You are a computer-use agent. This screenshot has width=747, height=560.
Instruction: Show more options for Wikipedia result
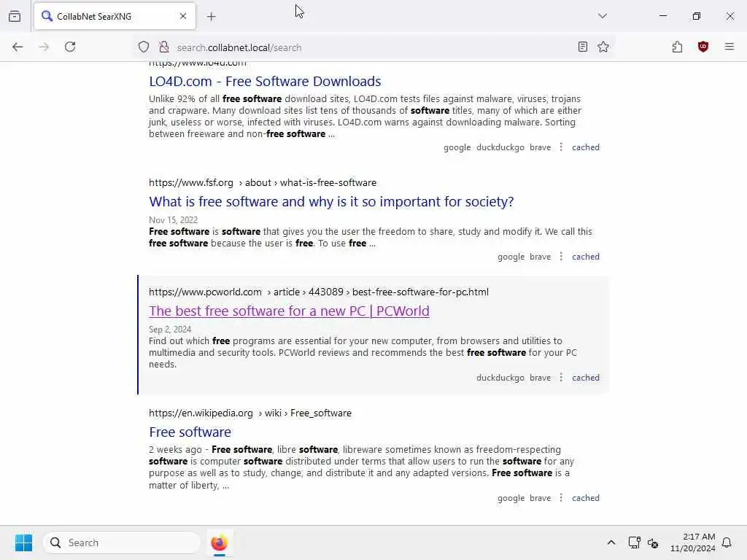pos(561,498)
